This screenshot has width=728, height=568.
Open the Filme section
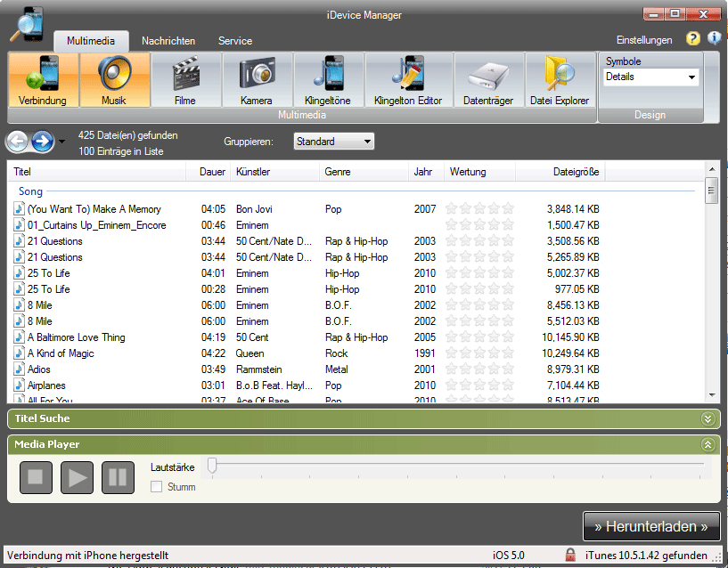pos(185,80)
